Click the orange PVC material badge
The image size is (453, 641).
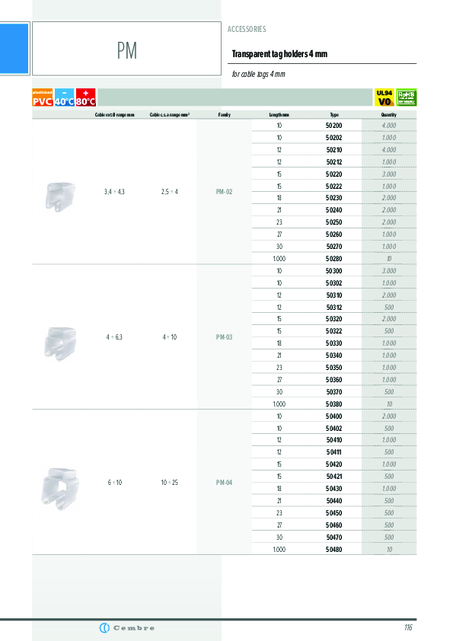(43, 97)
